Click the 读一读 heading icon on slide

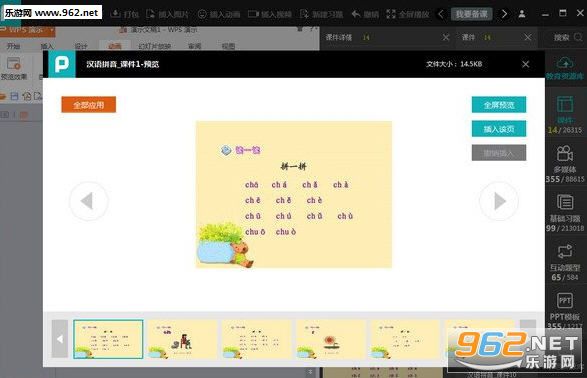coord(226,150)
